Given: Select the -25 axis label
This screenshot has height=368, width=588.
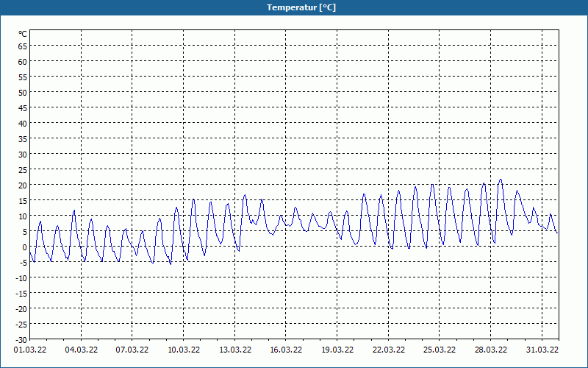Looking at the screenshot, I should (x=21, y=324).
